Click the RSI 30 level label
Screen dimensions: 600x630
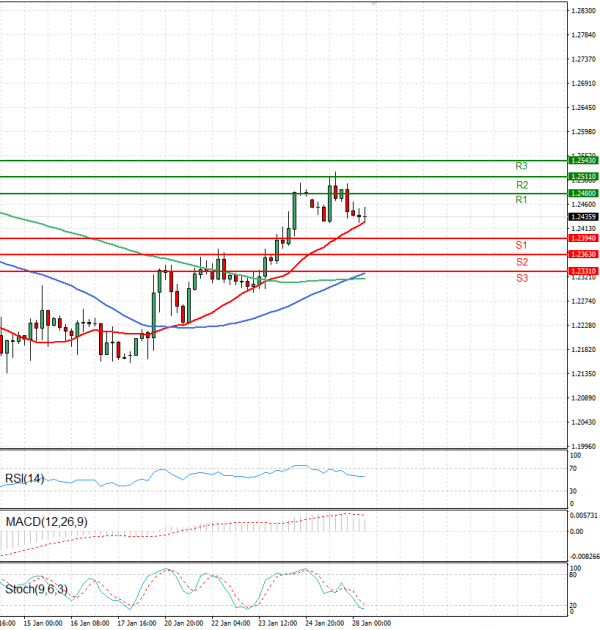click(573, 491)
